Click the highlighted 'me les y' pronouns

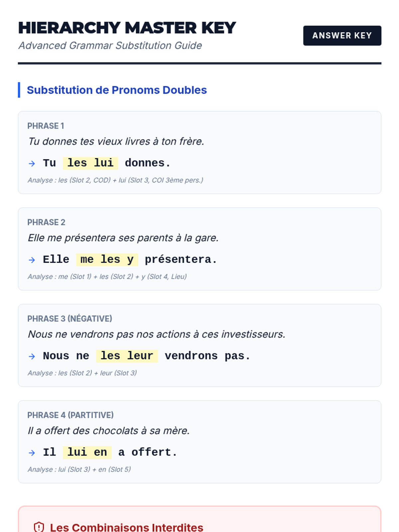(x=107, y=259)
